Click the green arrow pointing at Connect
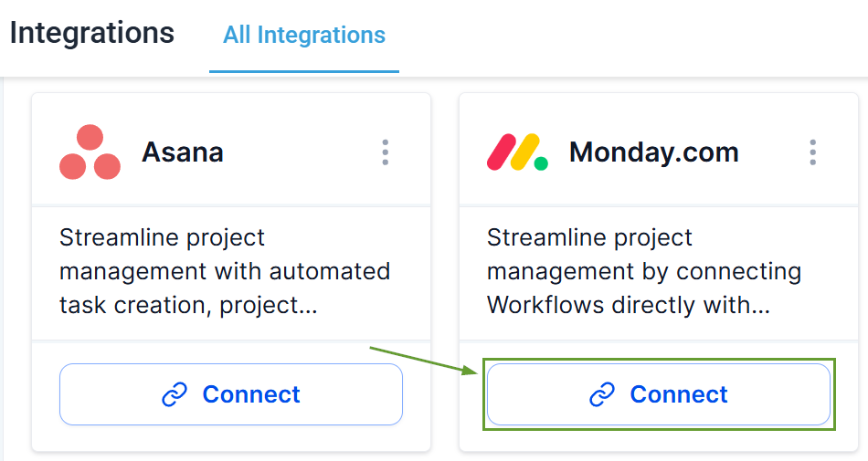 tap(425, 360)
